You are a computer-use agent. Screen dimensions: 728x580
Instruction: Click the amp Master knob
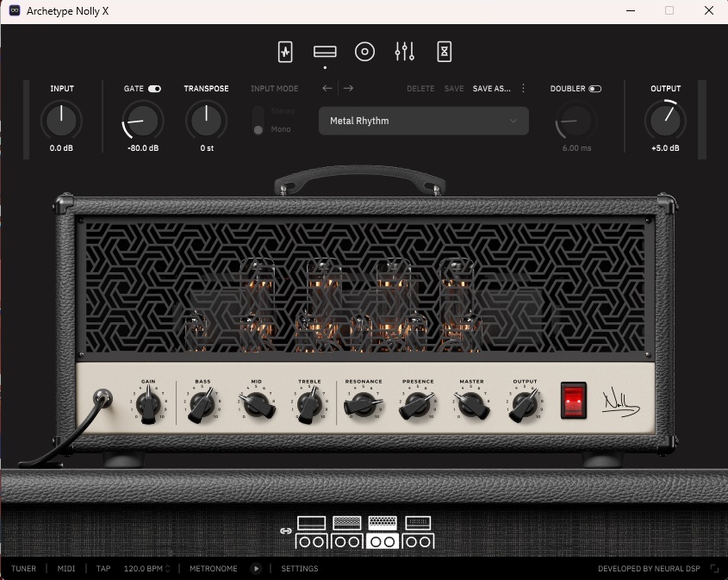(x=471, y=404)
